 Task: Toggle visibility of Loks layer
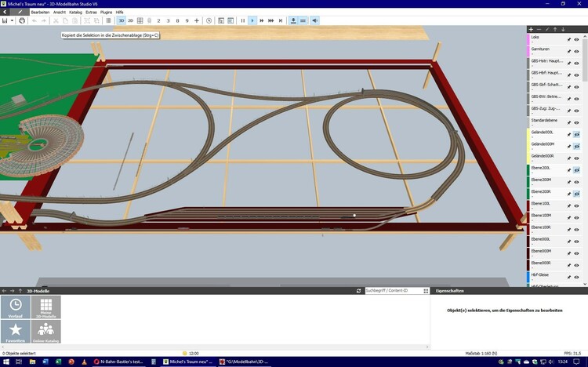pyautogui.click(x=577, y=39)
